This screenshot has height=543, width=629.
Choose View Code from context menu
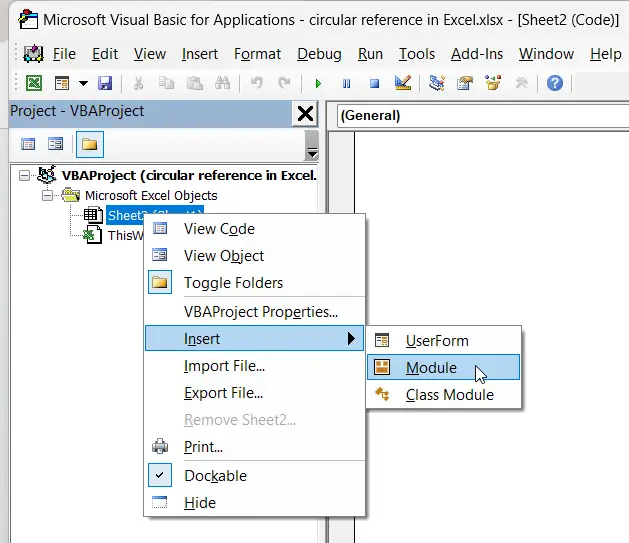pyautogui.click(x=255, y=229)
